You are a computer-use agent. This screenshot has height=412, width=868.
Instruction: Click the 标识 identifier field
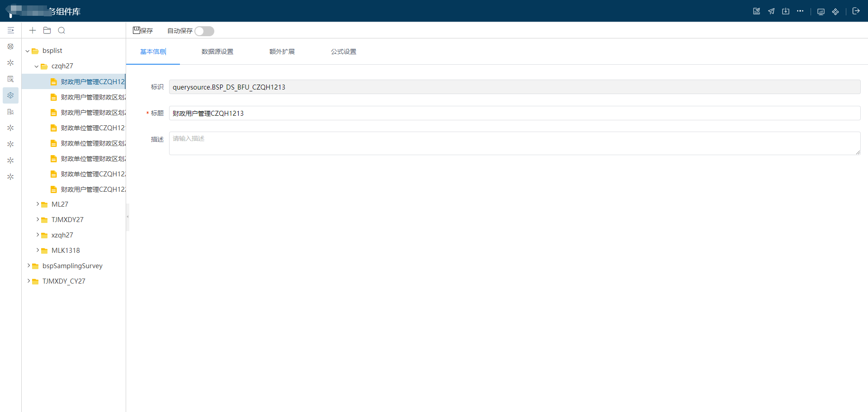tap(514, 87)
